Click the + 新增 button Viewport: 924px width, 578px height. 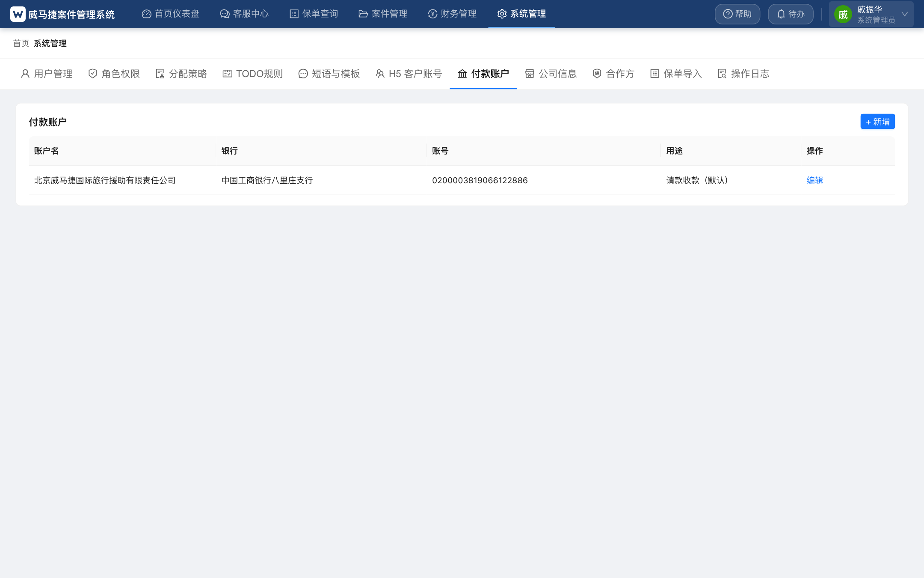(877, 122)
